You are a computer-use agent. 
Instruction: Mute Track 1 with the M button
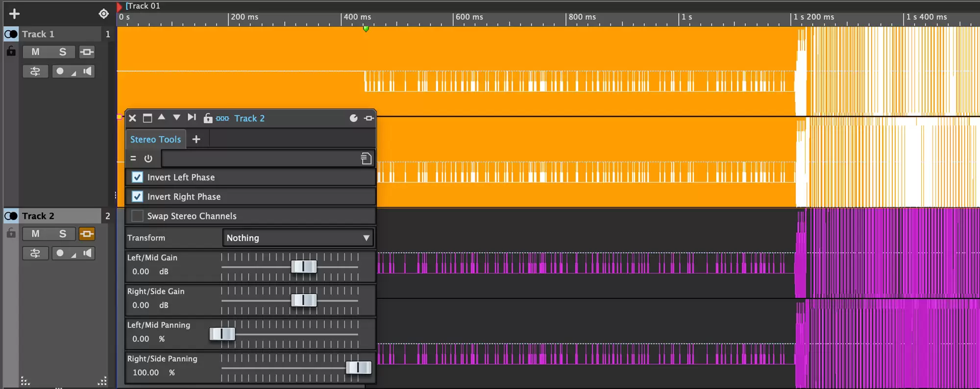pos(35,52)
